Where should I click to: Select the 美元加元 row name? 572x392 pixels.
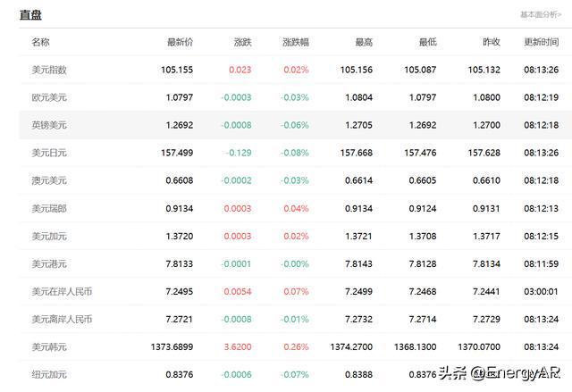(49, 236)
